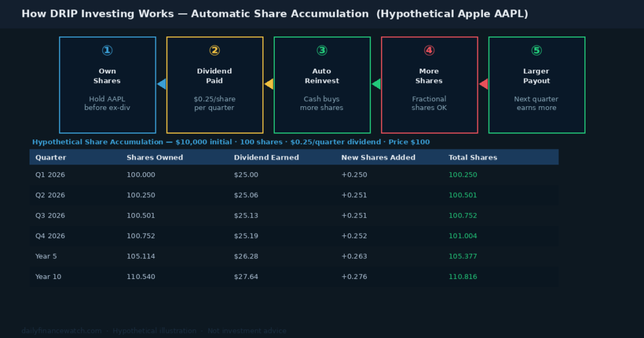644x338 pixels.
Task: Click the circled number 2 above Dividend Paid
Action: click(214, 50)
